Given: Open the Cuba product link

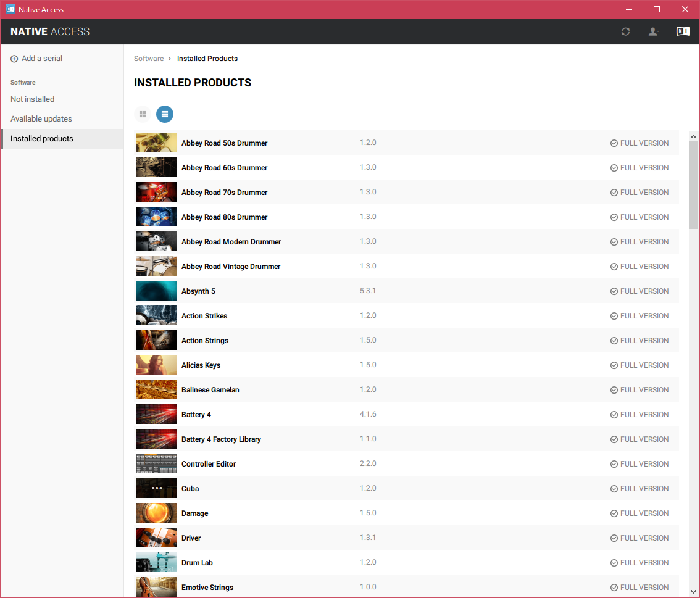Looking at the screenshot, I should pos(190,489).
